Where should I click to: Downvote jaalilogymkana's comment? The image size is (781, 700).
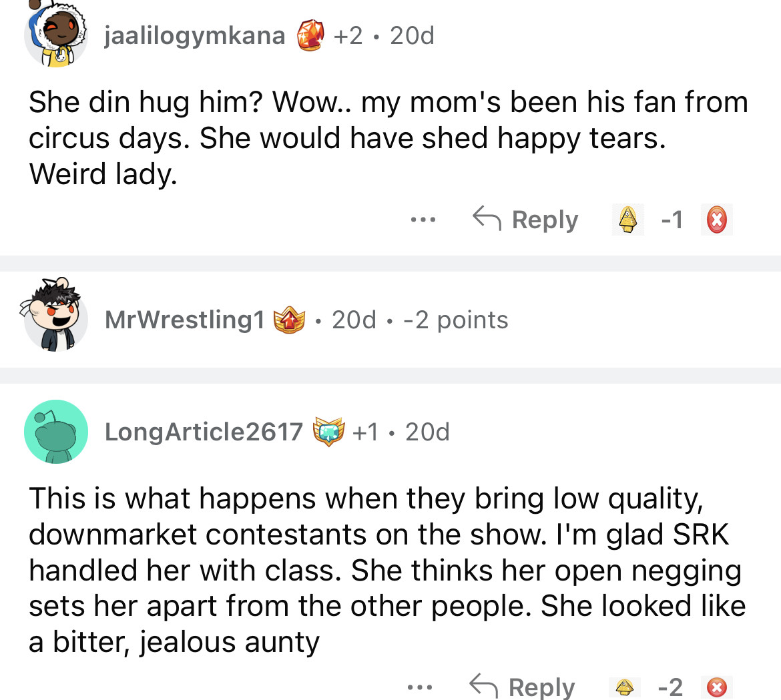(x=716, y=220)
